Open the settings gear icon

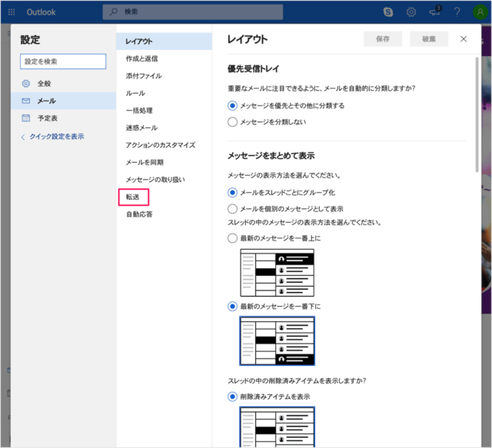[x=411, y=12]
